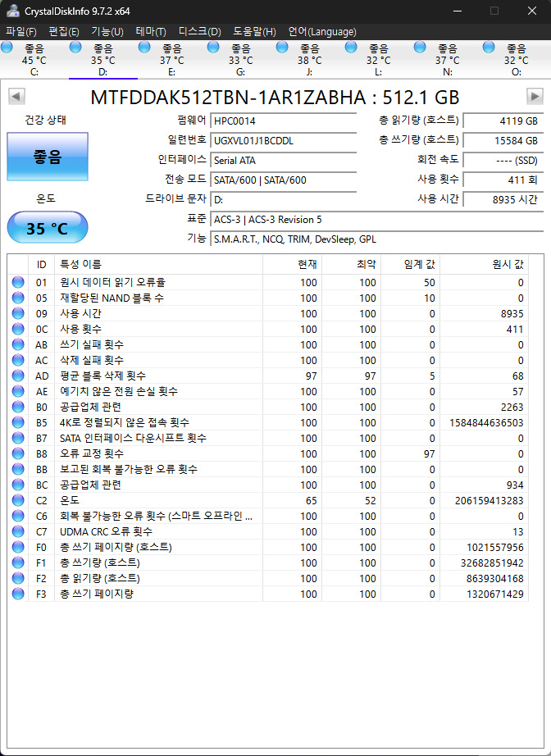551x756 pixels.
Task: Click status orb of attribute 05
Action: point(18,298)
